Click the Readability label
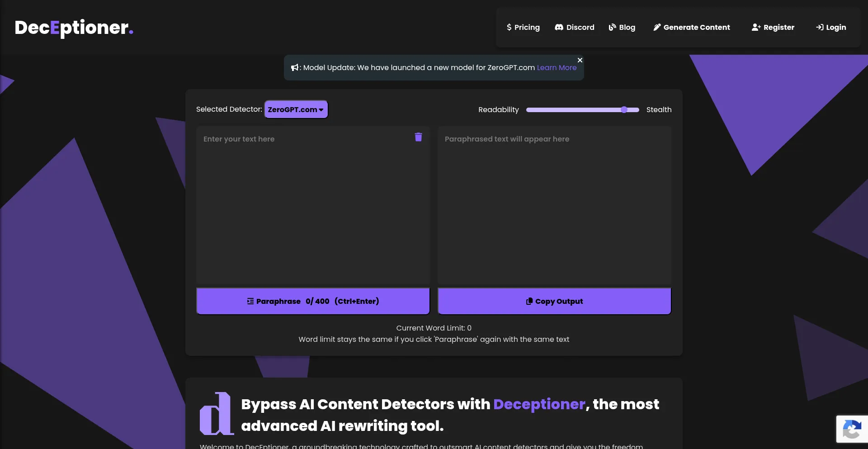 (x=499, y=109)
